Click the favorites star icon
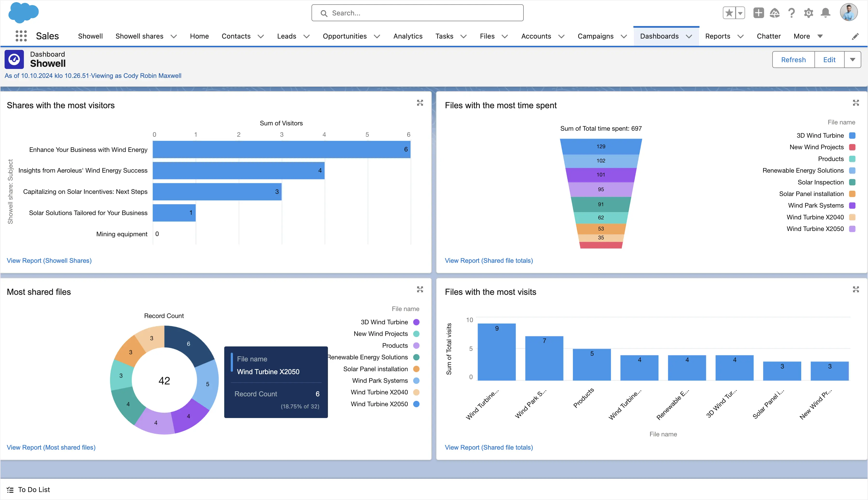The height and width of the screenshot is (500, 868). (729, 13)
